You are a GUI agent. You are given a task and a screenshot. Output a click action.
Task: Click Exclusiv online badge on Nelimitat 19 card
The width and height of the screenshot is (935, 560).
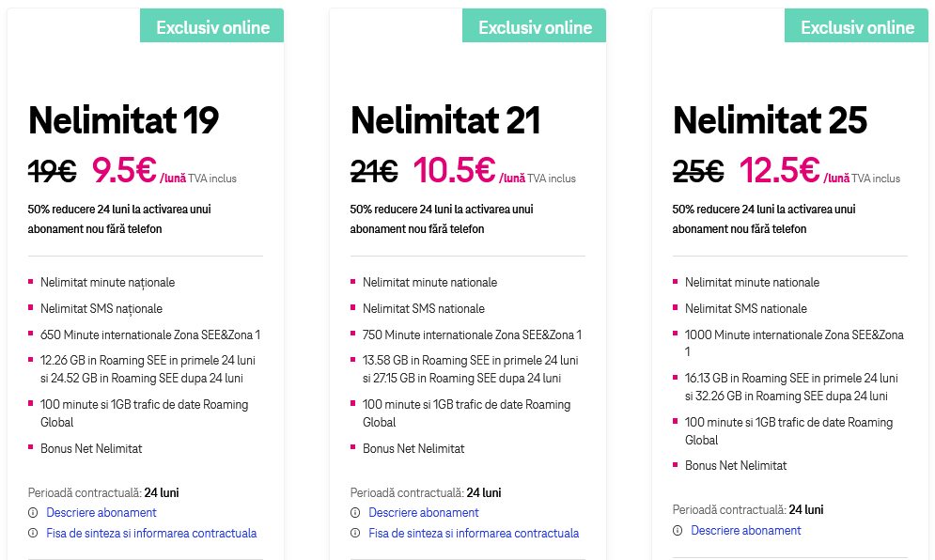[212, 27]
